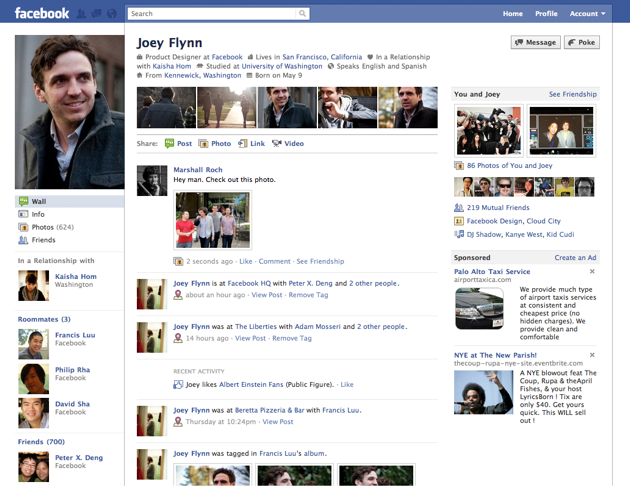Go to Photos (624) in sidebar

pos(52,227)
